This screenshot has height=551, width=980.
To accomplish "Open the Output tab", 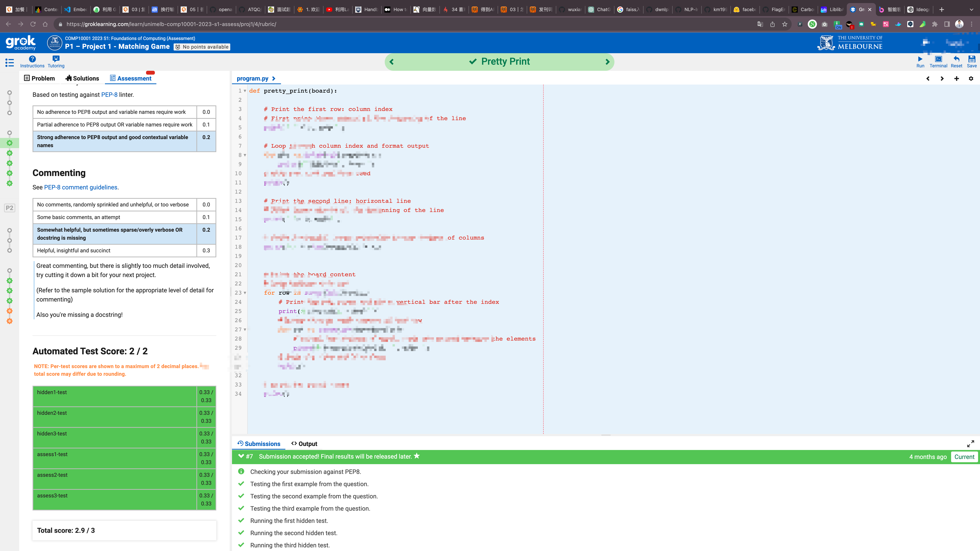I will pos(304,444).
